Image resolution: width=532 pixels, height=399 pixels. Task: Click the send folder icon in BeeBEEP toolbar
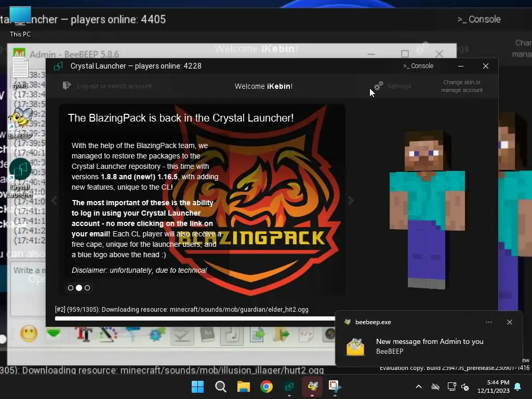click(x=282, y=335)
